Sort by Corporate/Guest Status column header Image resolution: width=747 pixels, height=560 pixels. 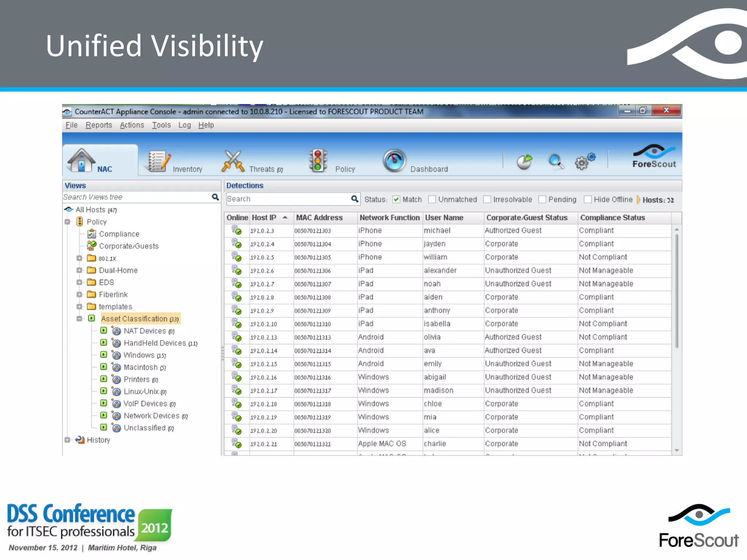click(x=531, y=218)
